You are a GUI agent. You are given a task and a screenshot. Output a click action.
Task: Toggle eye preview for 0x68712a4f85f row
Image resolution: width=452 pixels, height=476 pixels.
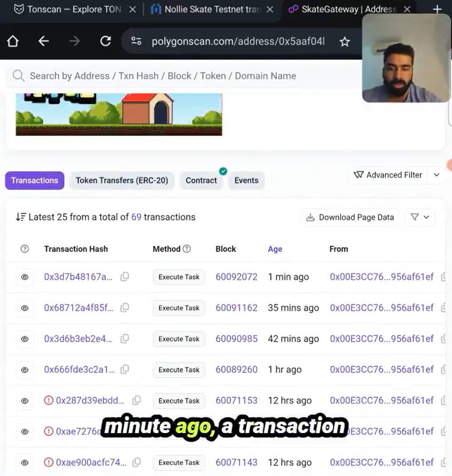24,308
